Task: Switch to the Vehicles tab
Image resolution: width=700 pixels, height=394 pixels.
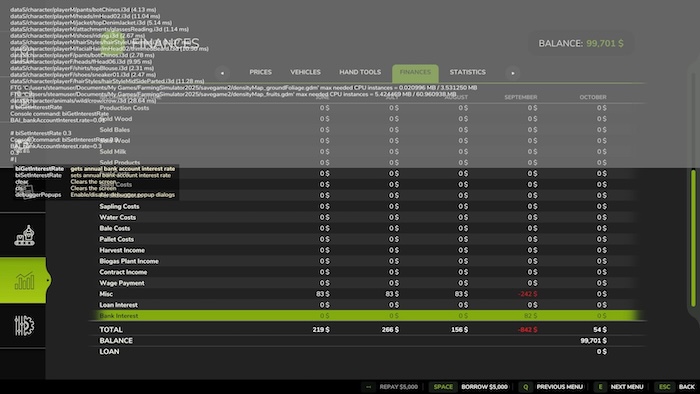Action: (305, 72)
